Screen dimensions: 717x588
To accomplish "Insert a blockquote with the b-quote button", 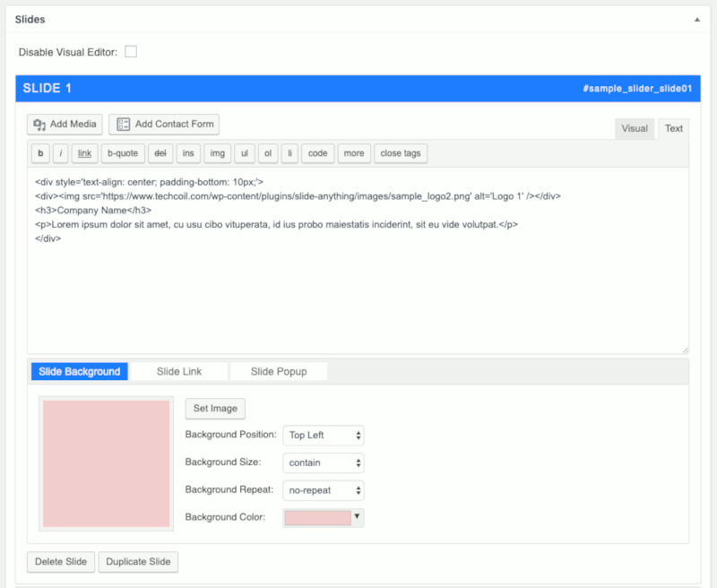I will pyautogui.click(x=122, y=153).
